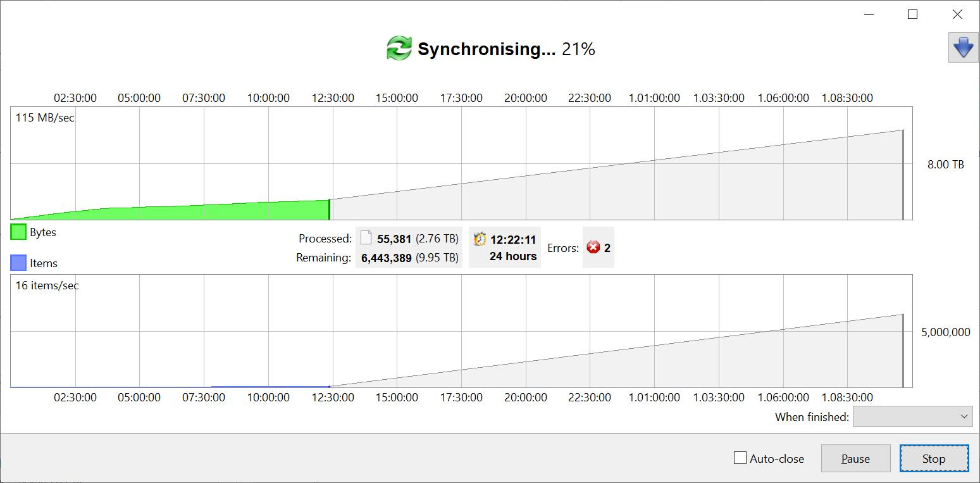Click the red error icon beside Errors
Image resolution: width=980 pixels, height=483 pixels.
point(593,248)
